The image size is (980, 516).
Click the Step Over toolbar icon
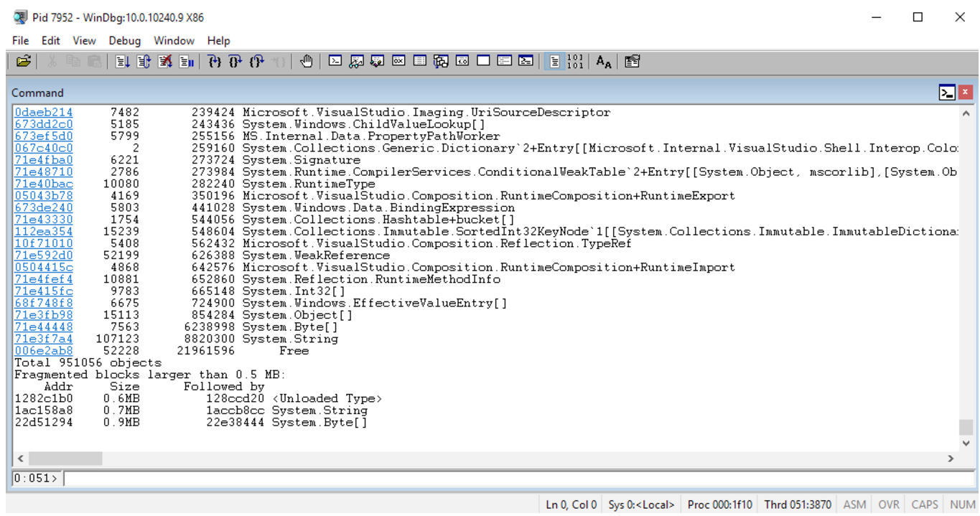pyautogui.click(x=235, y=62)
